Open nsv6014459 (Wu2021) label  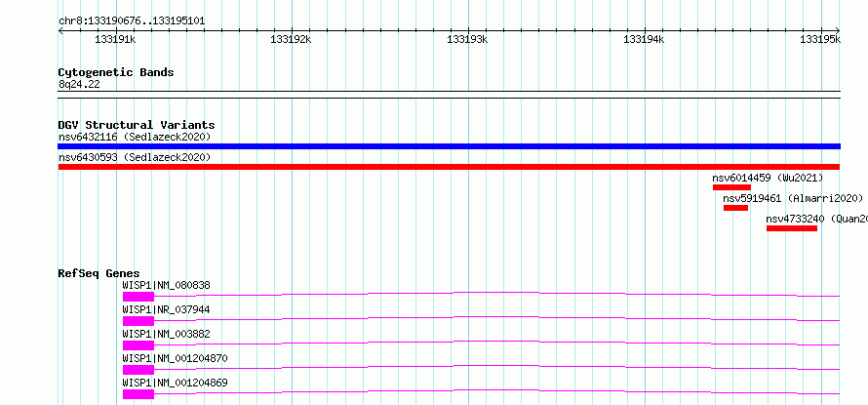point(768,178)
